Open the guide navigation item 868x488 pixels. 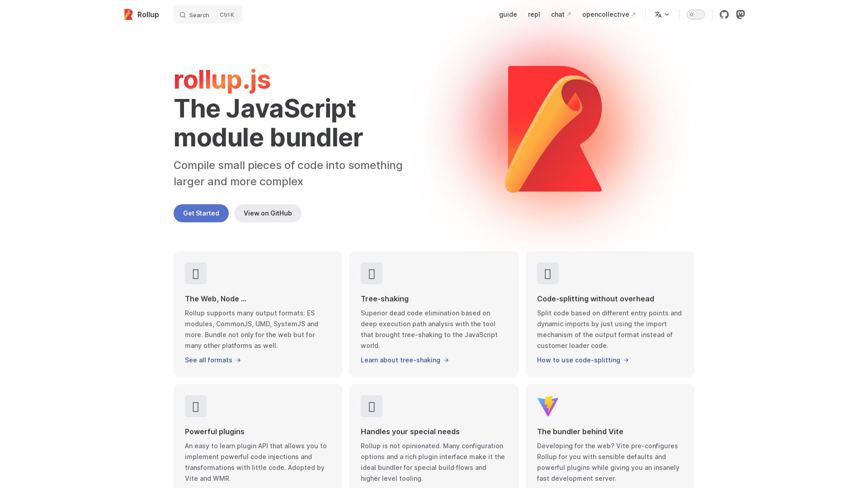point(508,14)
